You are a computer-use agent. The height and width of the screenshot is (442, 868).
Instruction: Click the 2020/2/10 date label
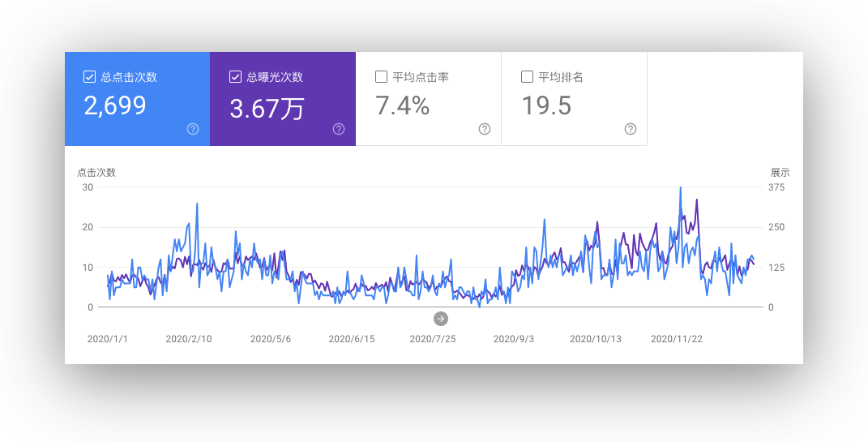pyautogui.click(x=189, y=339)
